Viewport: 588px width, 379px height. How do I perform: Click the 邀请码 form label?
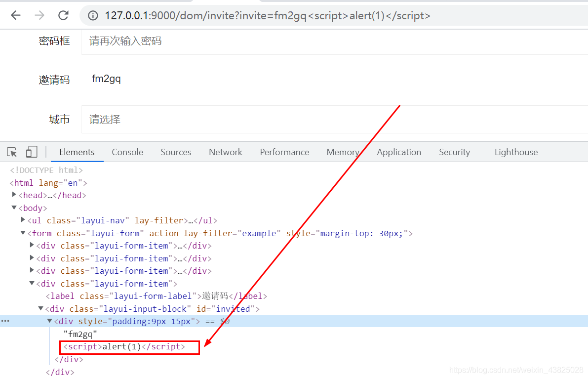pyautogui.click(x=54, y=80)
